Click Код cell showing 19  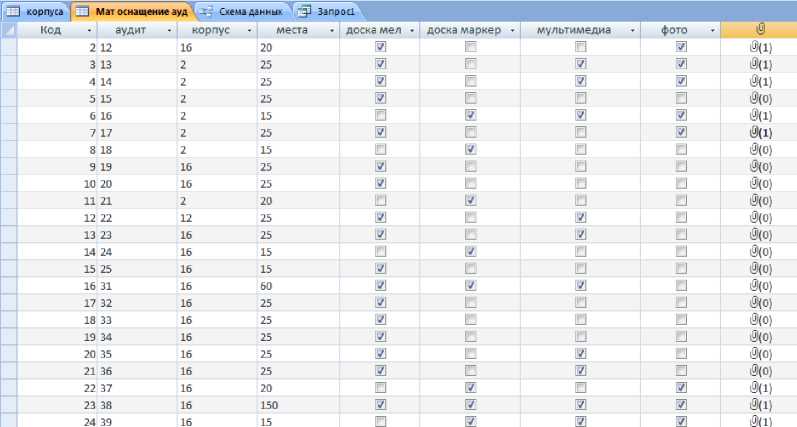tap(57, 337)
